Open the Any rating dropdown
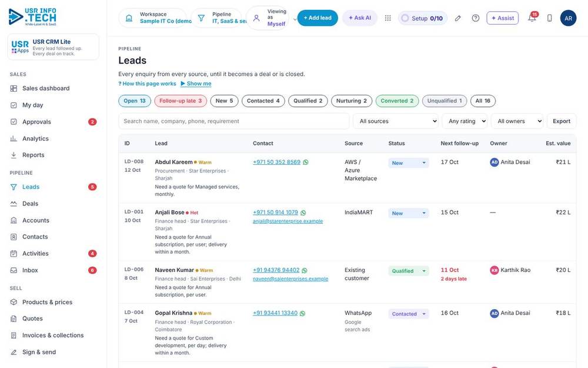The image size is (588, 368). click(x=465, y=121)
